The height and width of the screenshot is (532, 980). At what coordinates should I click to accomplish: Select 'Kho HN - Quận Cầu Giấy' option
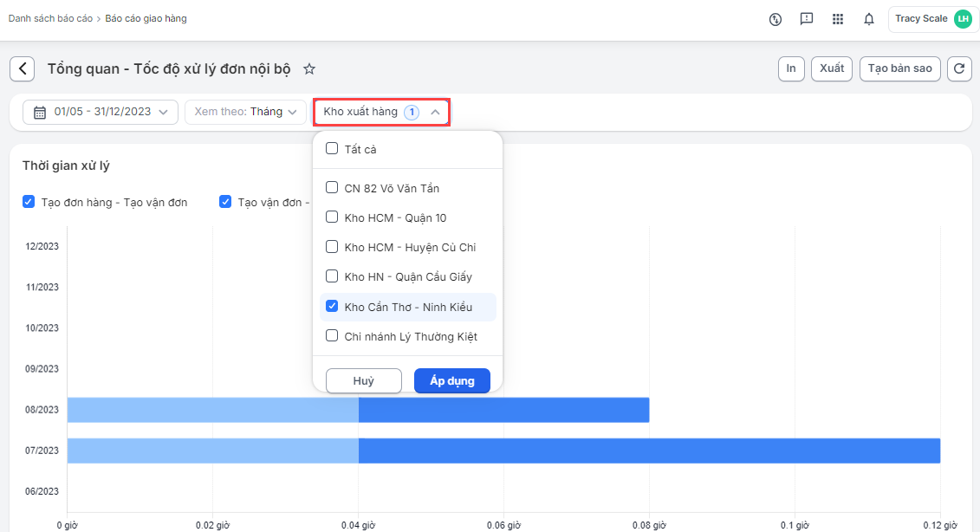coord(332,277)
